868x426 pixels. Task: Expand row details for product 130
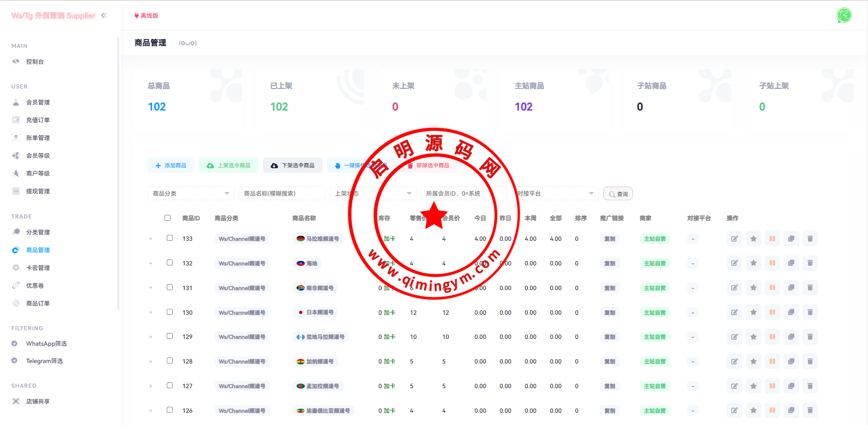[x=151, y=312]
